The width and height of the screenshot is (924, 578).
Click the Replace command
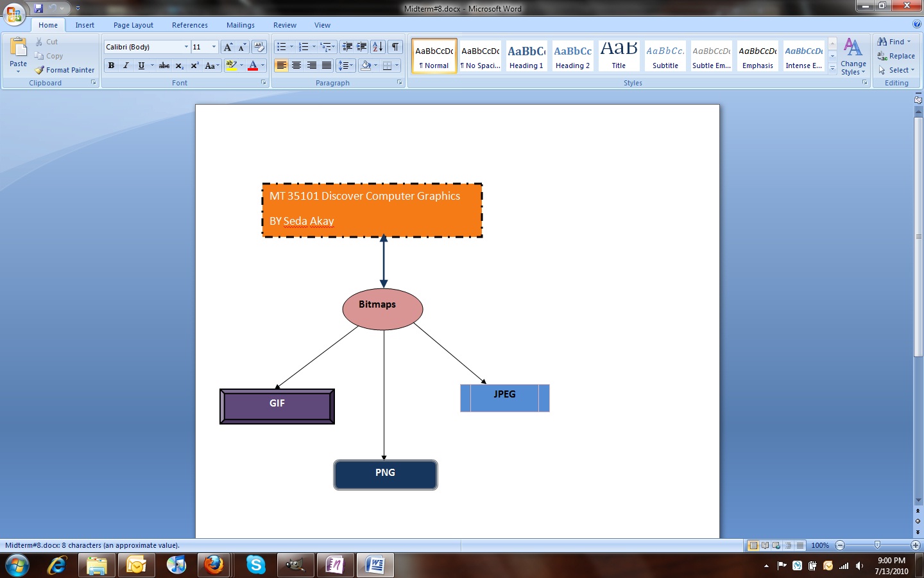coord(897,56)
